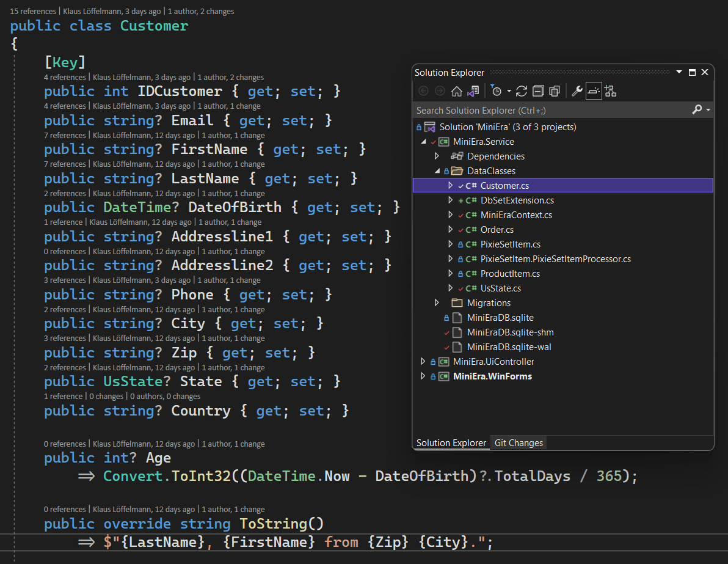Switch to the Git Changes tab
The width and height of the screenshot is (728, 564).
[518, 442]
